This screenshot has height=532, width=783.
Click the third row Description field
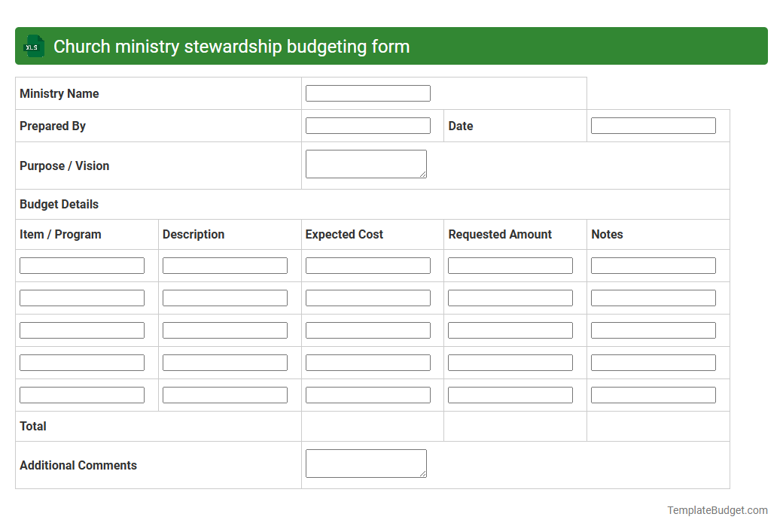point(224,330)
